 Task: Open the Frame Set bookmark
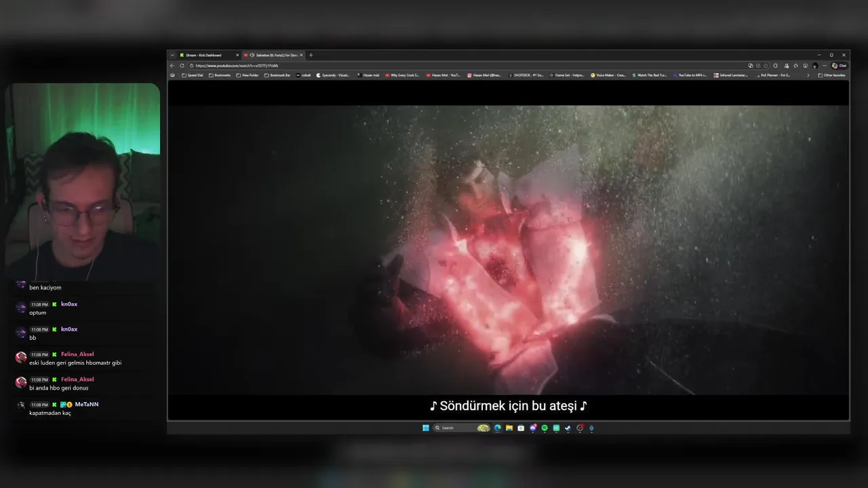click(567, 75)
